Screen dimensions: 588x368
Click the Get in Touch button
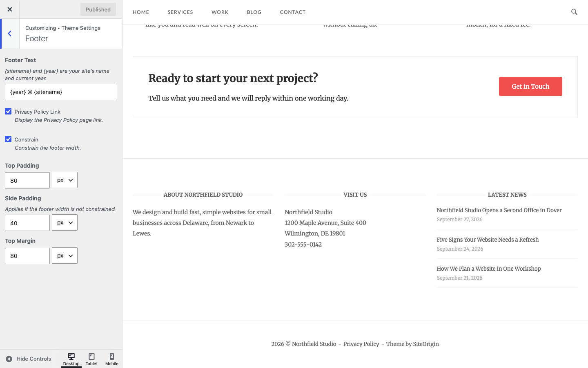coord(530,86)
